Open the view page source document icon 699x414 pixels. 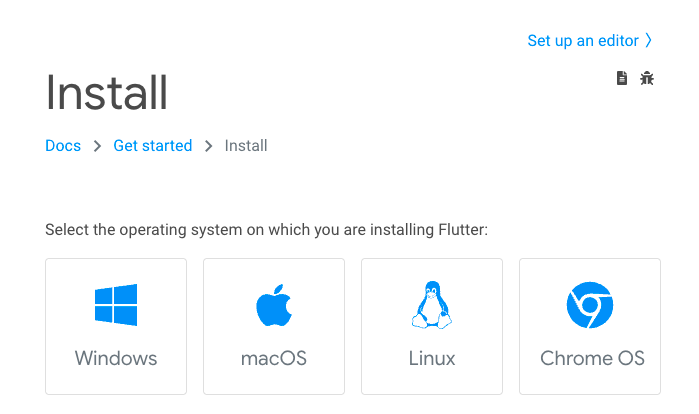pyautogui.click(x=622, y=78)
